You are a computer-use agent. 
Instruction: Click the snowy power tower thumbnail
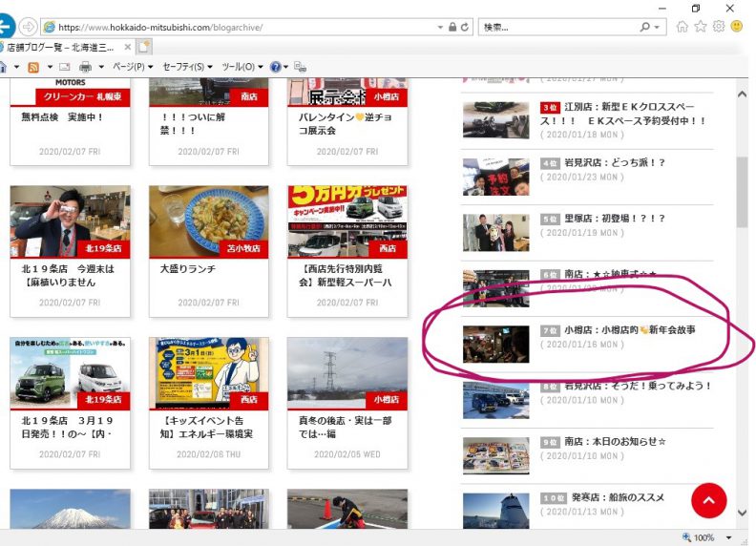pyautogui.click(x=347, y=374)
